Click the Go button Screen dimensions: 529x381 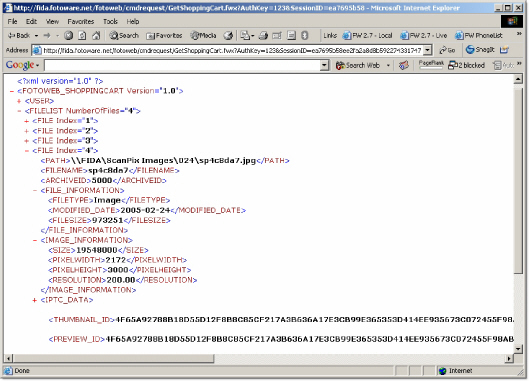pos(447,50)
